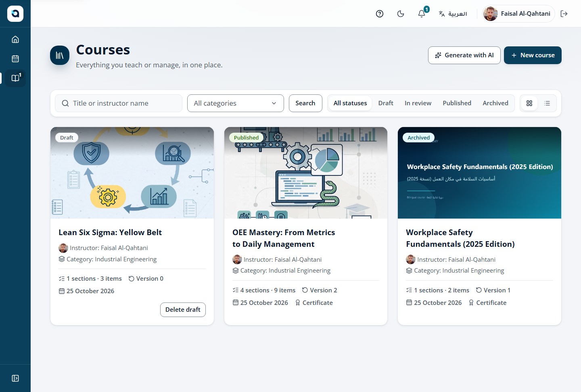
Task: Click instructor avatar on Lean Six Sigma card
Action: [63, 248]
